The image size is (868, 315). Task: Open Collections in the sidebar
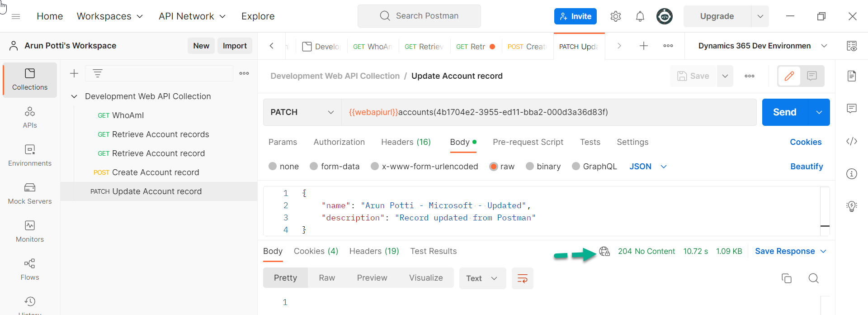pos(30,80)
